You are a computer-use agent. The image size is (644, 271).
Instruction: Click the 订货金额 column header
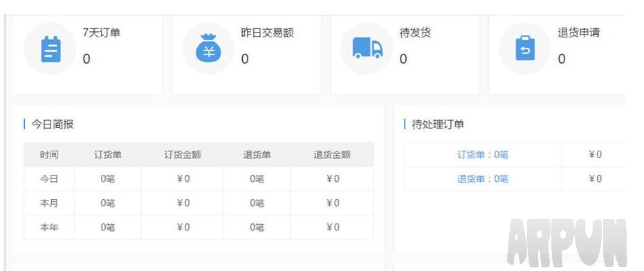tap(183, 155)
